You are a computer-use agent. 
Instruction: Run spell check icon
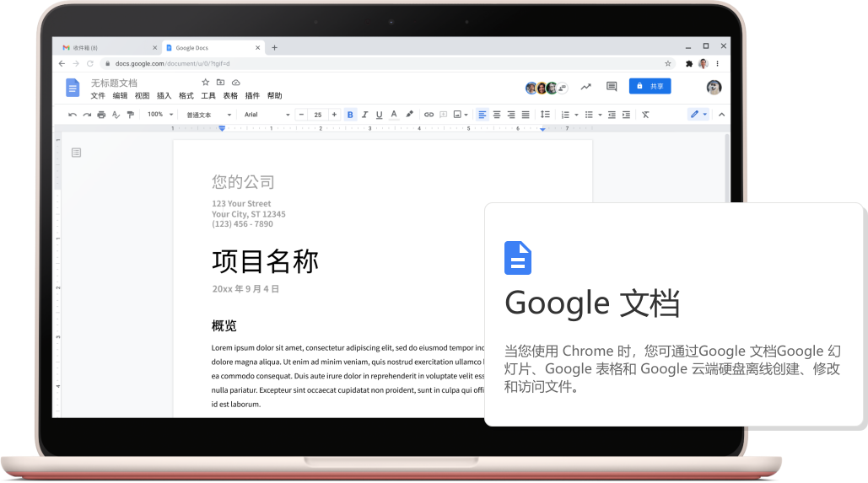(116, 115)
